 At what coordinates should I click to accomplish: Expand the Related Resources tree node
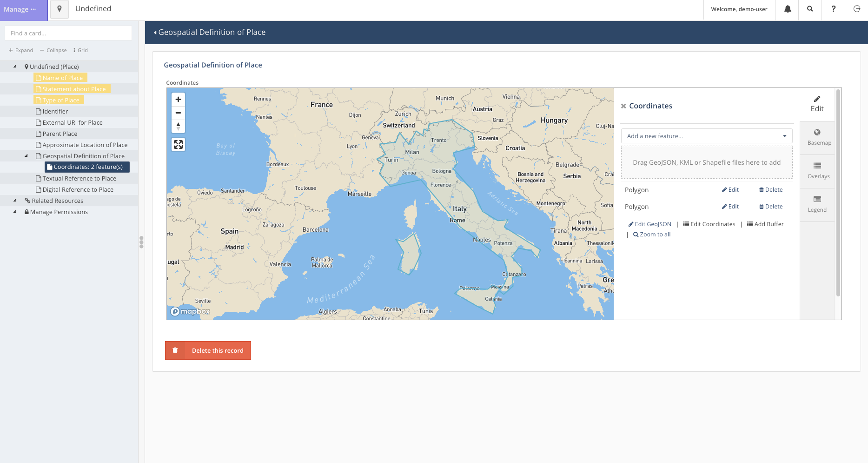coord(15,201)
